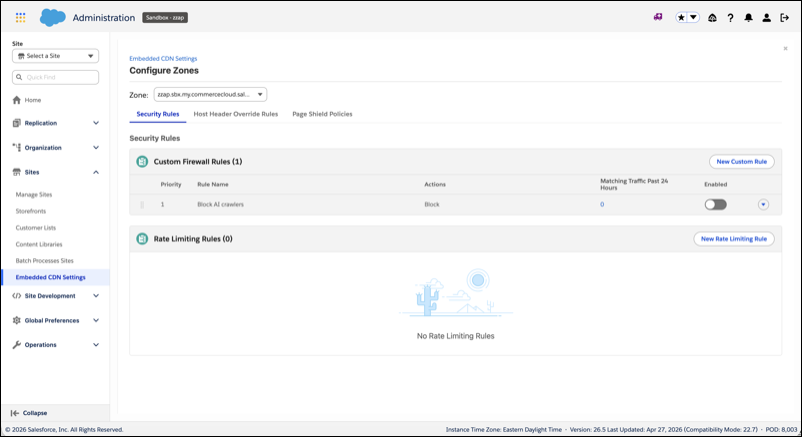This screenshot has height=437, width=802.
Task: Click the Salesforce cloud logo
Action: tap(53, 17)
